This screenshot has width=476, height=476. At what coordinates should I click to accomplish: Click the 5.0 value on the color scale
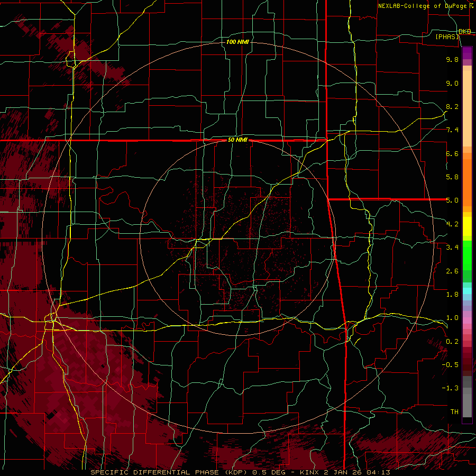pos(452,200)
